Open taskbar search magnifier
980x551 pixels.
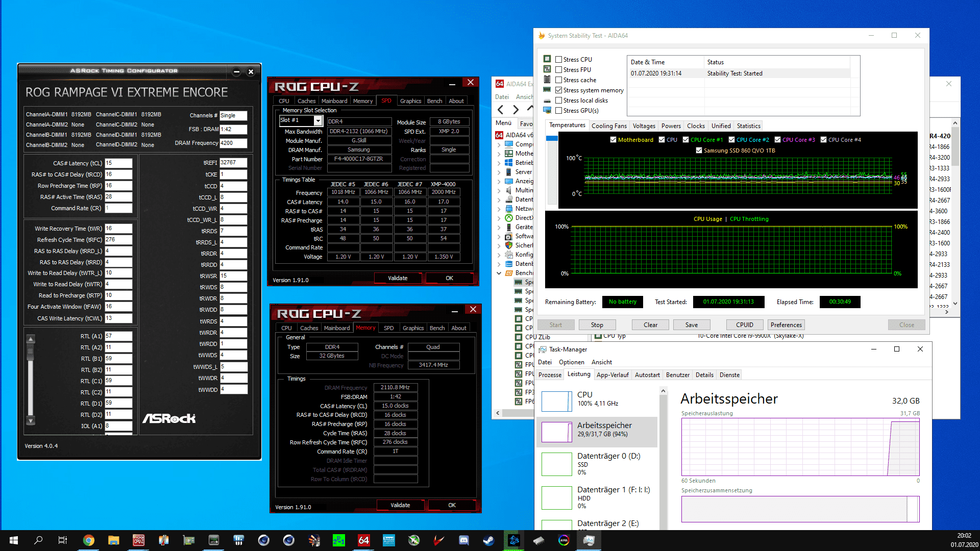coord(38,540)
